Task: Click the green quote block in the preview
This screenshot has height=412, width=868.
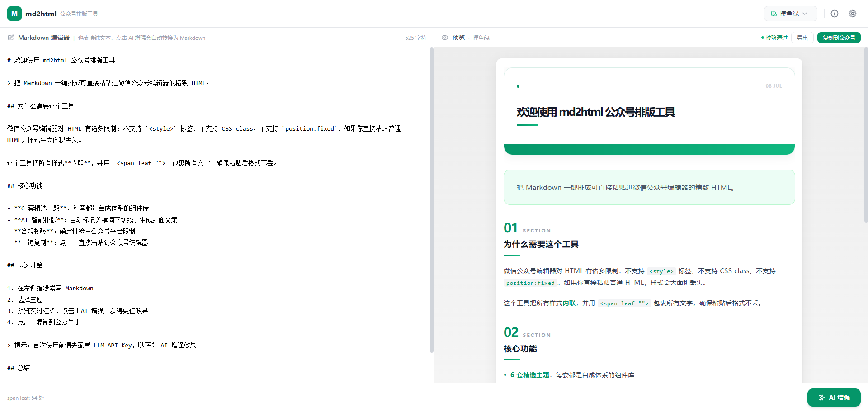Action: [x=649, y=187]
